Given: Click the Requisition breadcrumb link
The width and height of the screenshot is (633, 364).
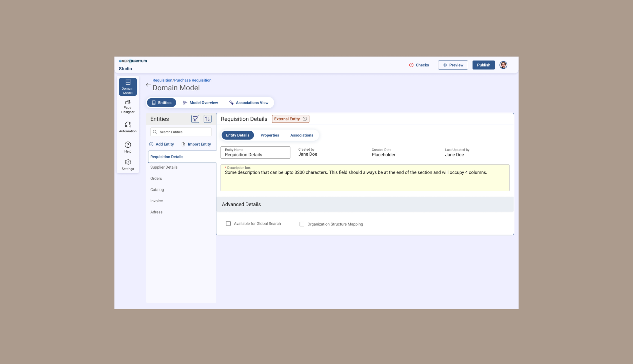Looking at the screenshot, I should pos(162,80).
